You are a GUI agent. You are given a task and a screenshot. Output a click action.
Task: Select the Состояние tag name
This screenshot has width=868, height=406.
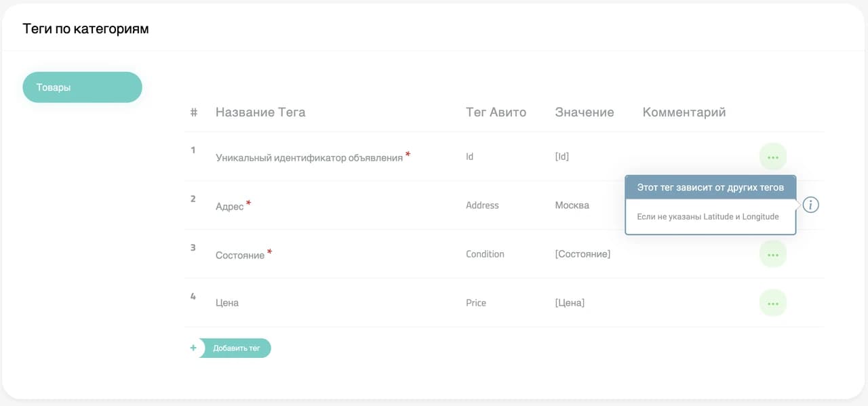(x=240, y=256)
